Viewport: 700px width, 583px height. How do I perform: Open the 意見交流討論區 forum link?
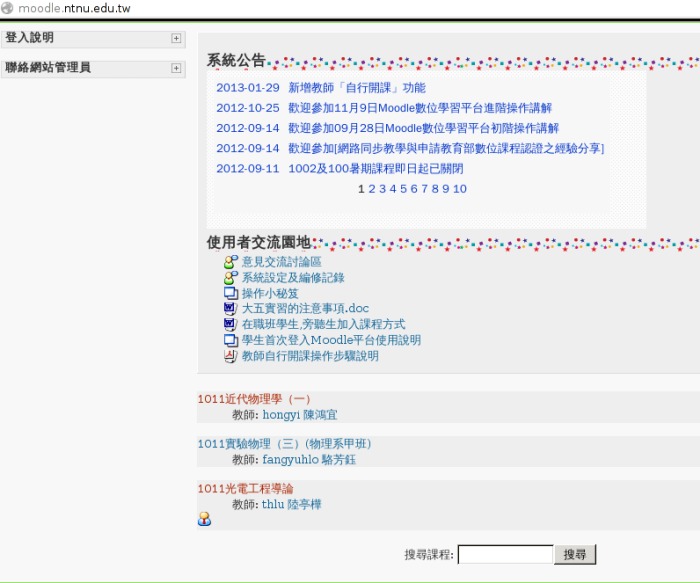282,262
